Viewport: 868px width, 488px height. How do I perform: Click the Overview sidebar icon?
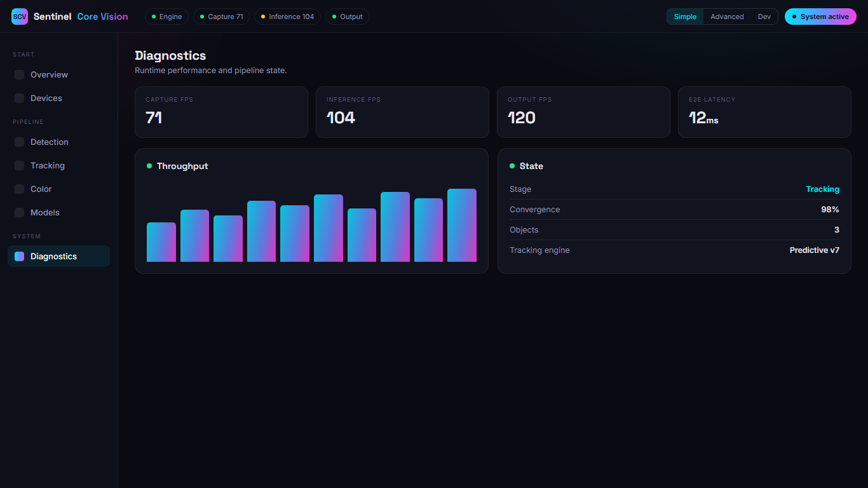tap(20, 75)
